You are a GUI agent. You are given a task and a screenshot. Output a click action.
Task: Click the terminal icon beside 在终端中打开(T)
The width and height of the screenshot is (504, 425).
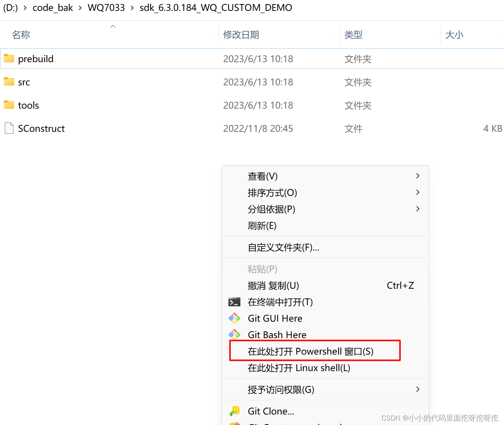234,302
